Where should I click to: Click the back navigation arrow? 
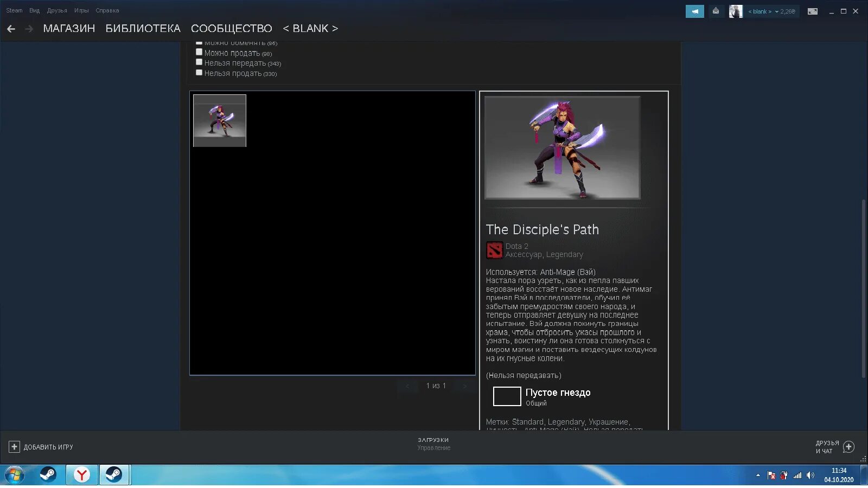[x=11, y=29]
